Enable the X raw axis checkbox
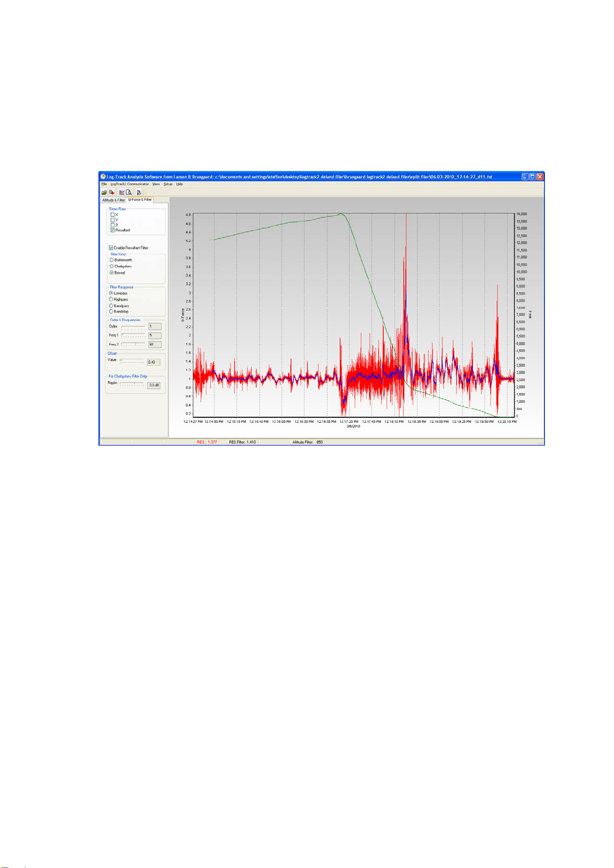The image size is (614, 868). point(112,215)
